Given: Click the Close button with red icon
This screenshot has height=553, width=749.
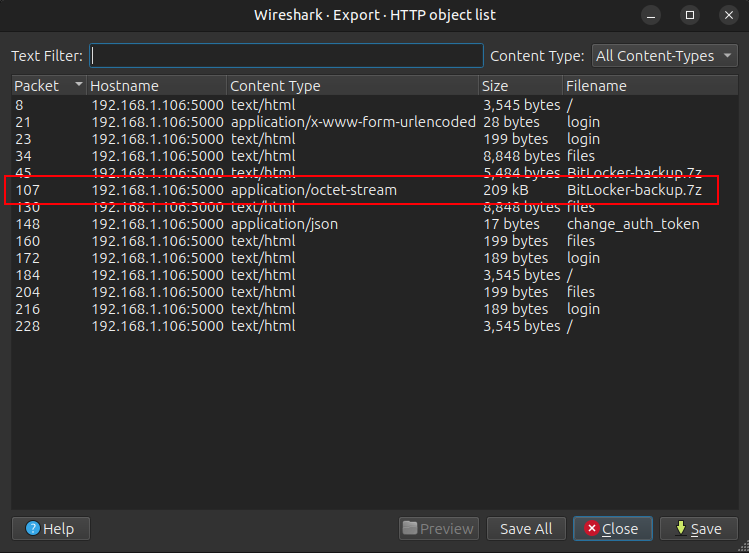Looking at the screenshot, I should [612, 528].
